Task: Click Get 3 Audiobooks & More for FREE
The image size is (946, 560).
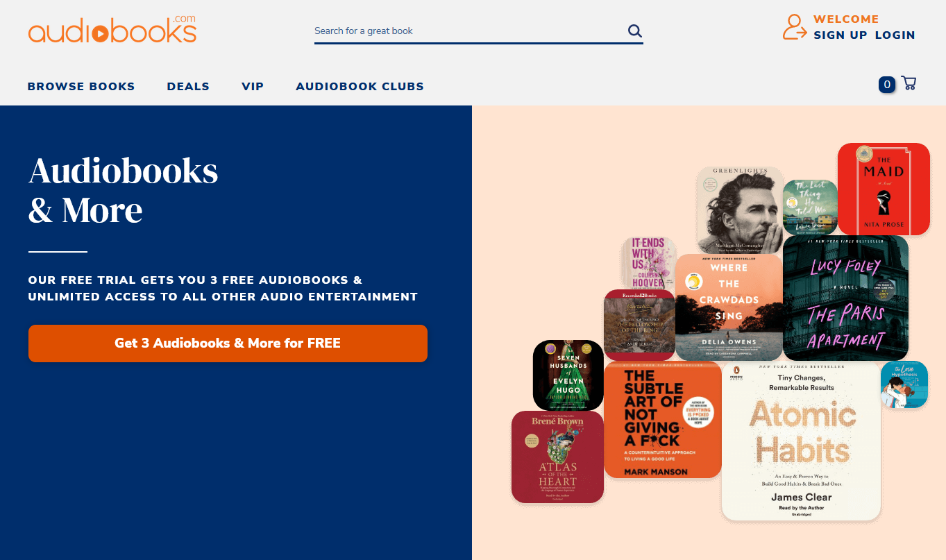Action: [228, 343]
